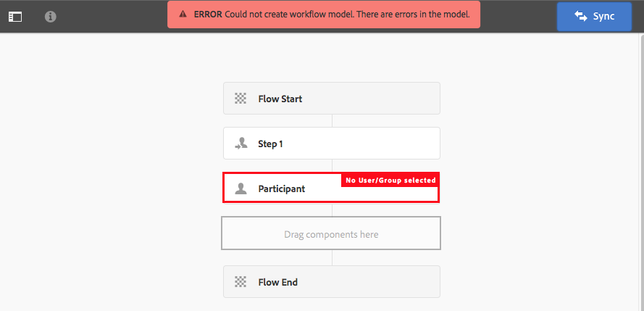Click the No User/Group selected badge
This screenshot has height=311, width=644.
tap(390, 180)
